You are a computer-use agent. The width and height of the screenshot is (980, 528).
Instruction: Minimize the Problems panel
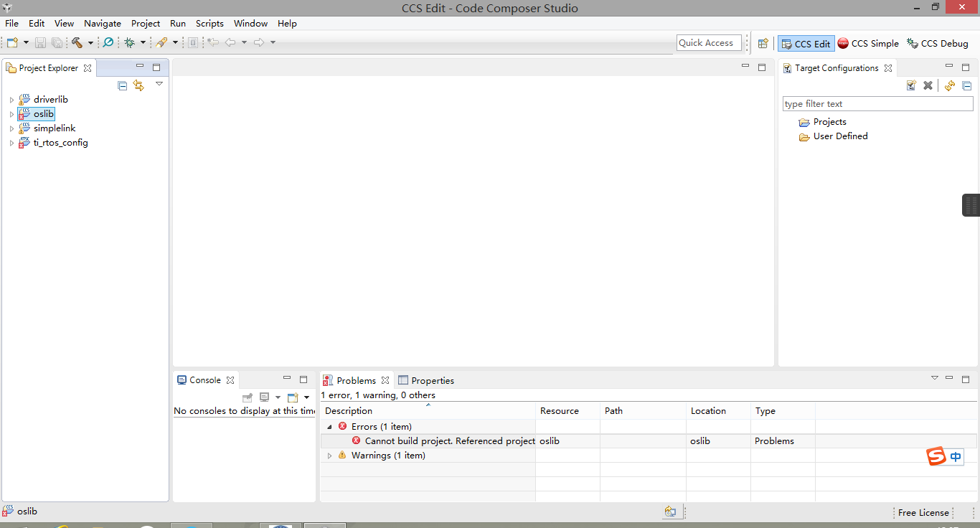[x=949, y=378]
